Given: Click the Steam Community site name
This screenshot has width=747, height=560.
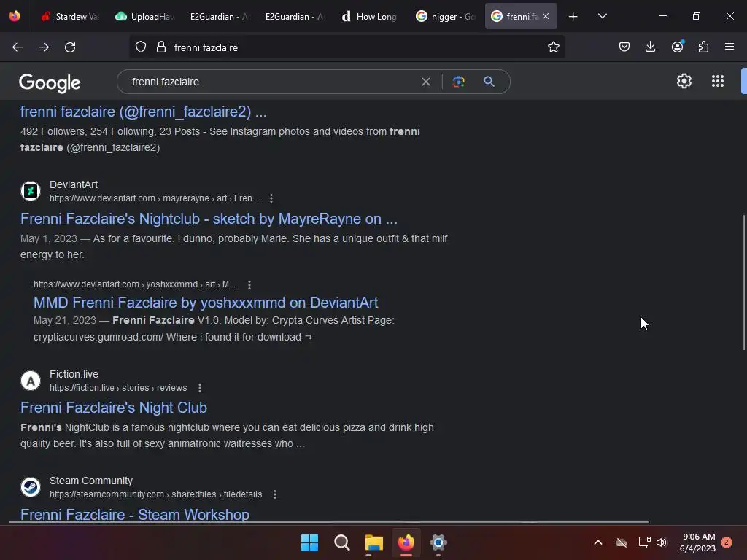Looking at the screenshot, I should 91,481.
